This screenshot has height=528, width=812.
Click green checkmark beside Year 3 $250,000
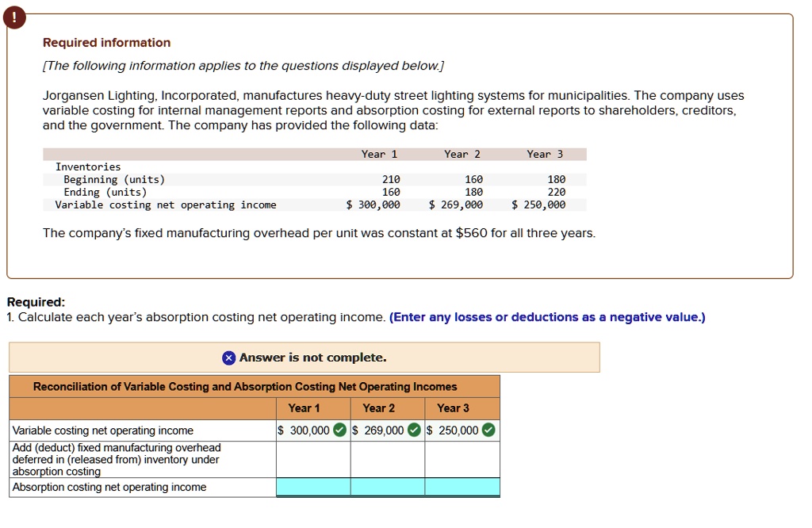click(488, 430)
